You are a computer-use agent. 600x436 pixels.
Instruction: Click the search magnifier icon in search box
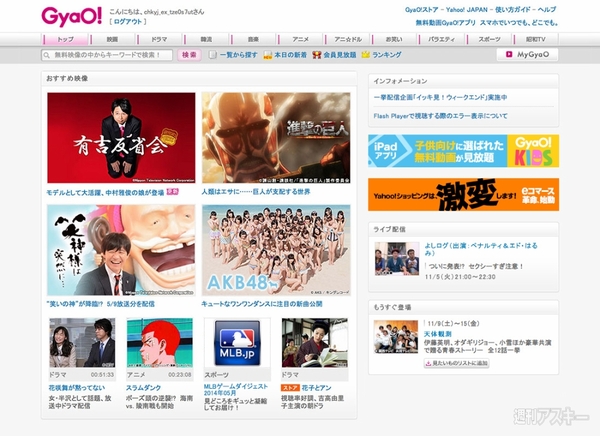[47, 55]
